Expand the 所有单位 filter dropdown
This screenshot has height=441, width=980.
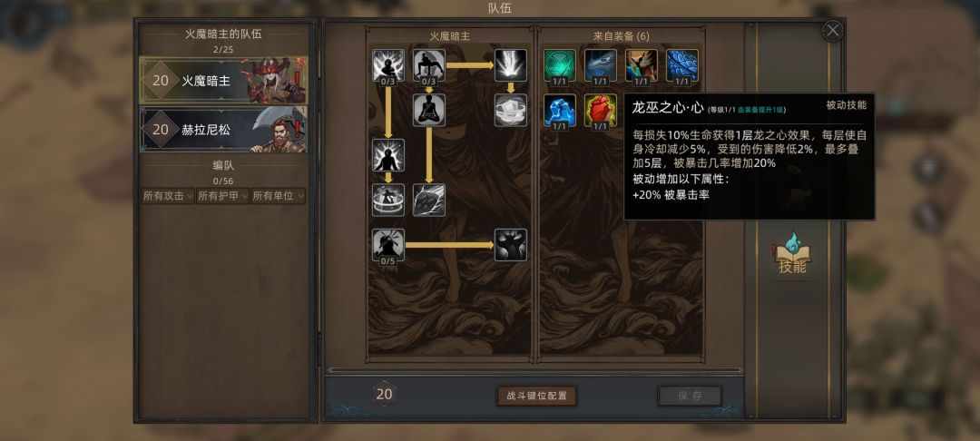click(x=279, y=196)
